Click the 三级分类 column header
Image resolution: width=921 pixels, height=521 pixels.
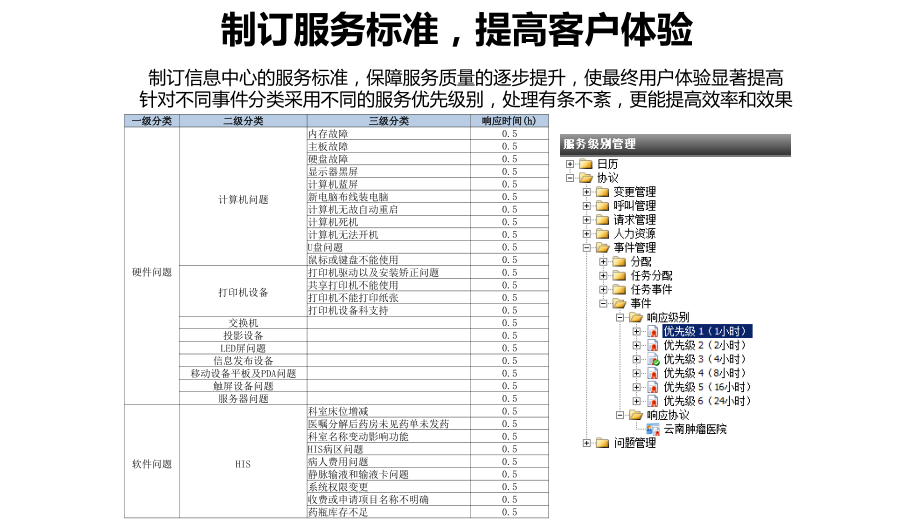click(x=388, y=121)
